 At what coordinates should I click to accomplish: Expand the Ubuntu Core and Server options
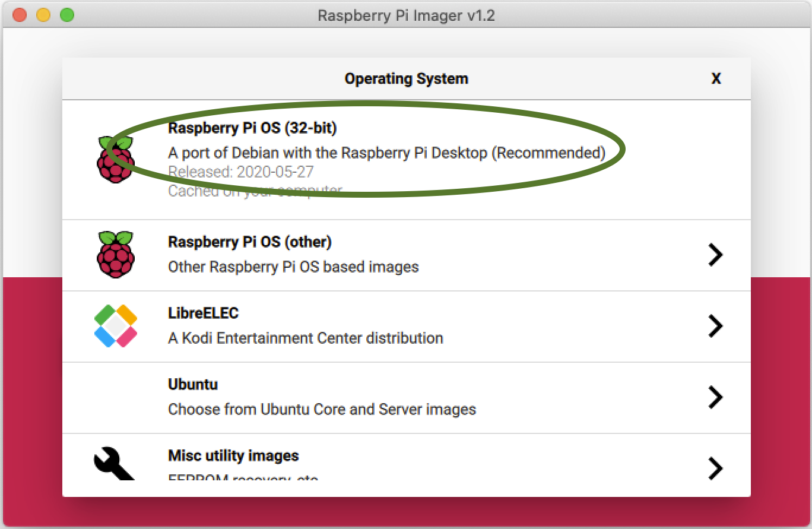[x=716, y=397]
